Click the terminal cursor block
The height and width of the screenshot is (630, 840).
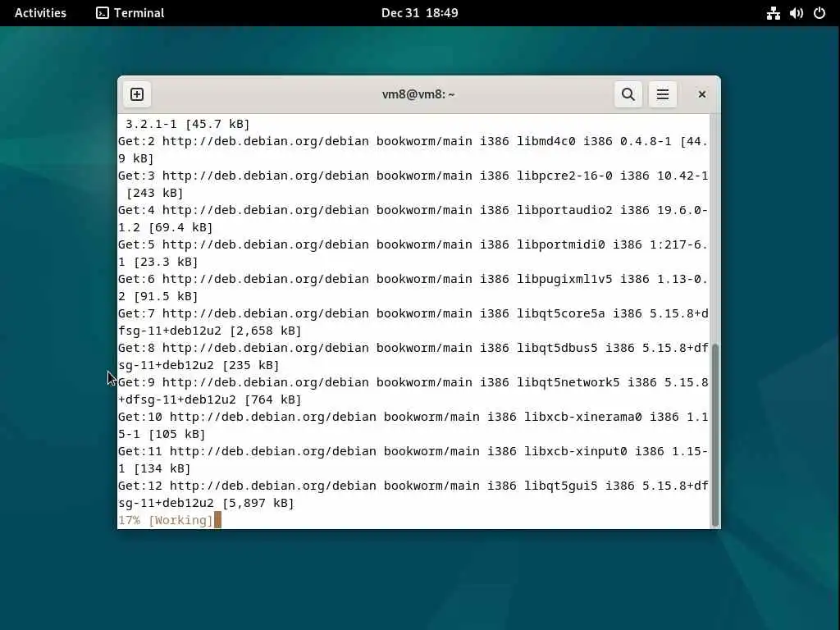point(217,520)
